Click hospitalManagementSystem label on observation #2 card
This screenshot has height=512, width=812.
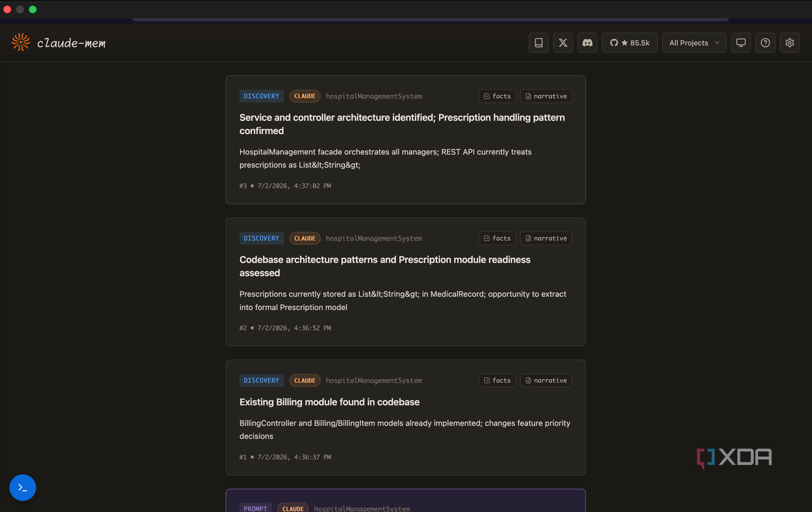(x=374, y=238)
